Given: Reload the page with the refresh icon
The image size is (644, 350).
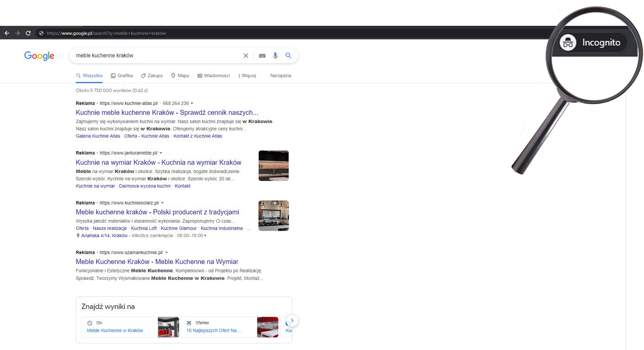Looking at the screenshot, I should coord(28,33).
